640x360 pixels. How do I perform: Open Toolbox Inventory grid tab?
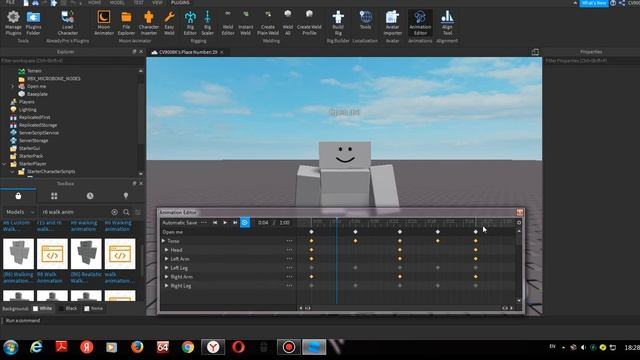pyautogui.click(x=54, y=196)
